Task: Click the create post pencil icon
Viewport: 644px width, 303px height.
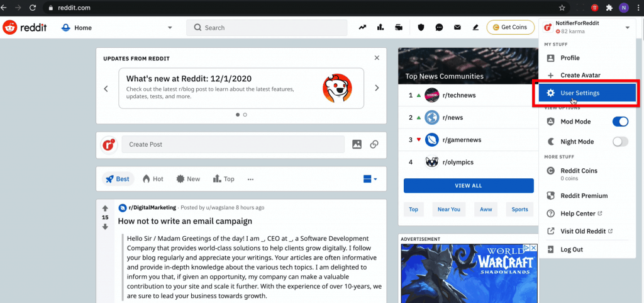Action: point(475,28)
